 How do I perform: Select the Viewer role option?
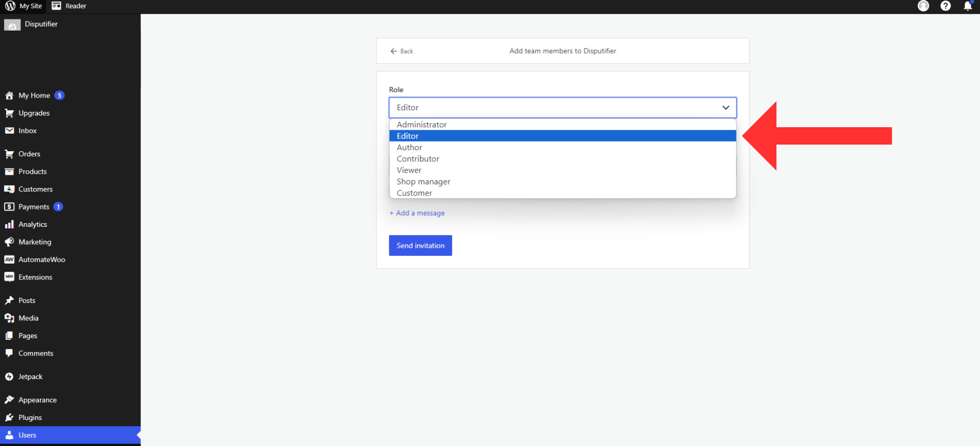pyautogui.click(x=409, y=170)
